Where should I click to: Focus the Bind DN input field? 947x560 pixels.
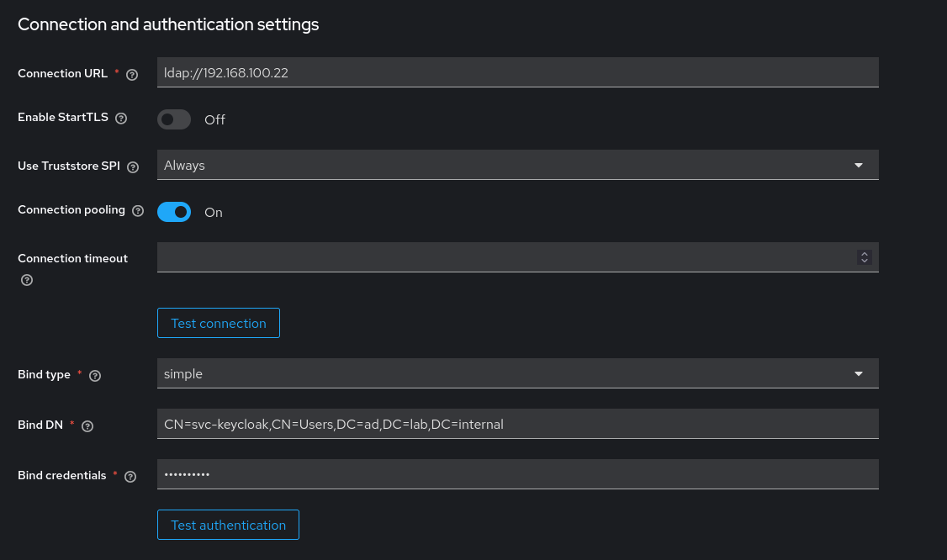coord(517,424)
